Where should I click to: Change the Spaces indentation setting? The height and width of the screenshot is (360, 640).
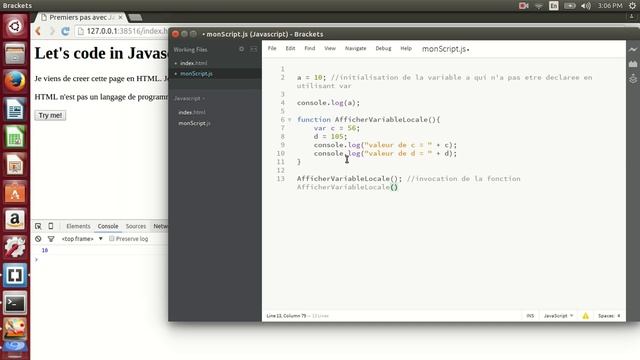coord(609,316)
